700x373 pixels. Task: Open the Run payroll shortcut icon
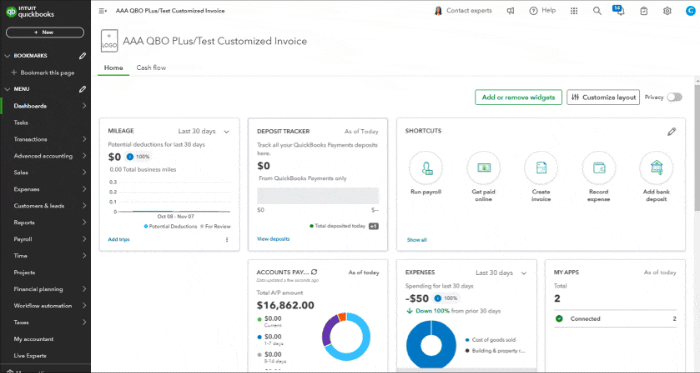pyautogui.click(x=425, y=168)
